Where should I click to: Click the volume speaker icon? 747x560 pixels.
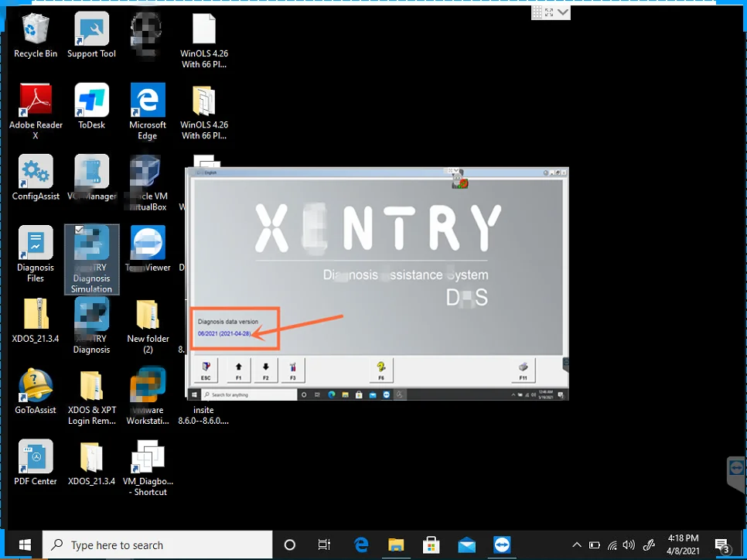tap(629, 545)
